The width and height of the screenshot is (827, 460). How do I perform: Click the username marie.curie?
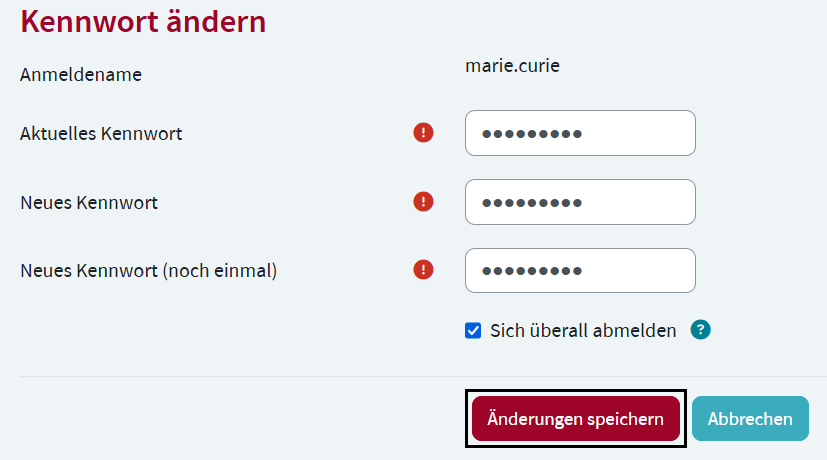coord(512,67)
